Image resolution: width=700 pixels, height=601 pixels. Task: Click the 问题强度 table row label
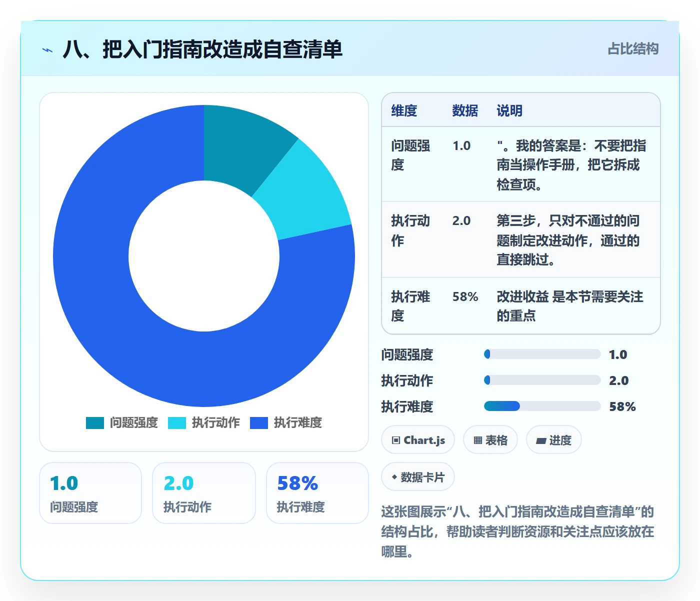coord(410,155)
